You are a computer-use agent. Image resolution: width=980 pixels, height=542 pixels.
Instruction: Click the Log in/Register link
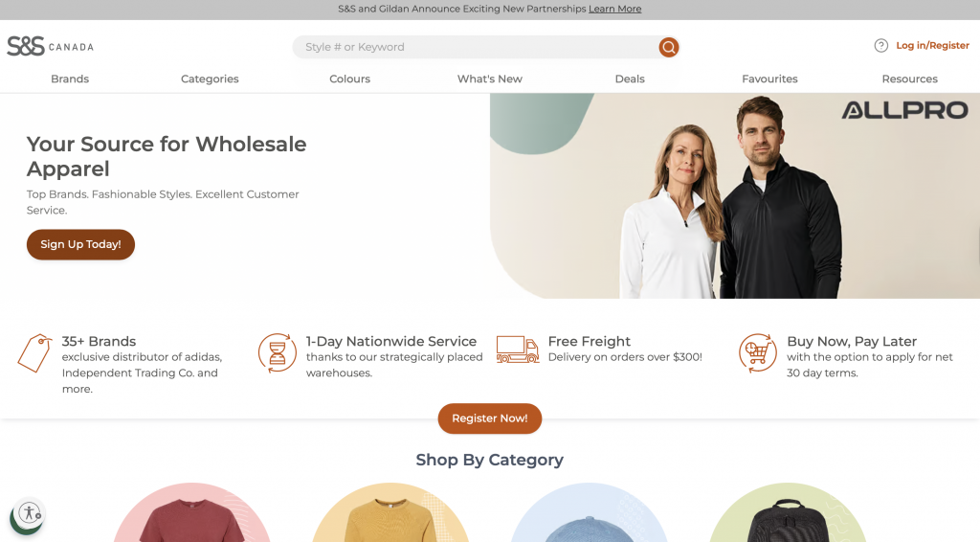932,46
